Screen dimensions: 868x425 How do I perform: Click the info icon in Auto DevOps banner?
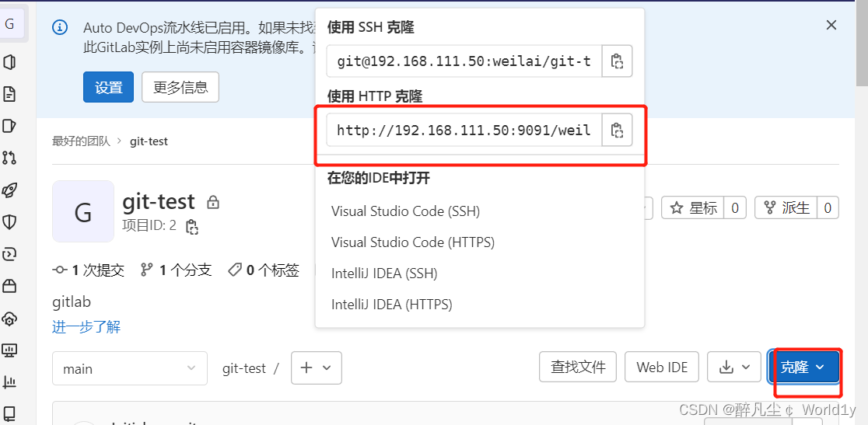point(60,27)
